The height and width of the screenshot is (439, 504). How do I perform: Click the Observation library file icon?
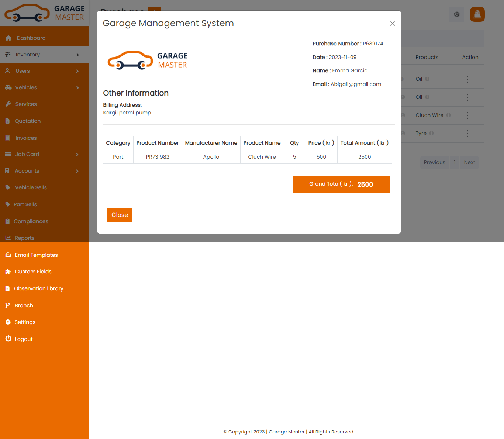[7, 288]
